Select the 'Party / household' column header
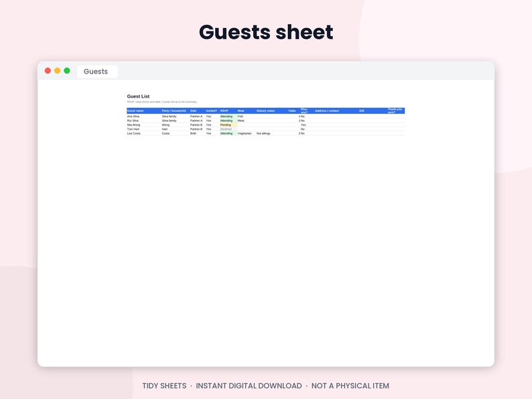Screen dimensions: 532x399 click(174, 111)
